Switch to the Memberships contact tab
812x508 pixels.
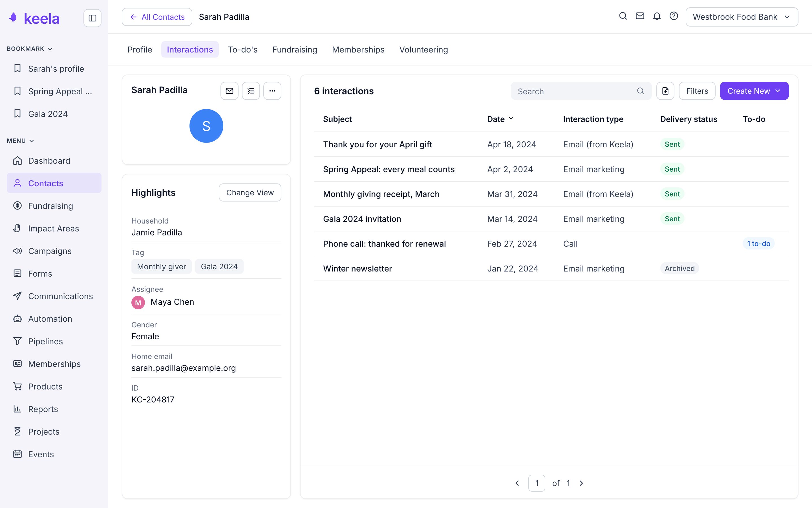[x=358, y=49]
